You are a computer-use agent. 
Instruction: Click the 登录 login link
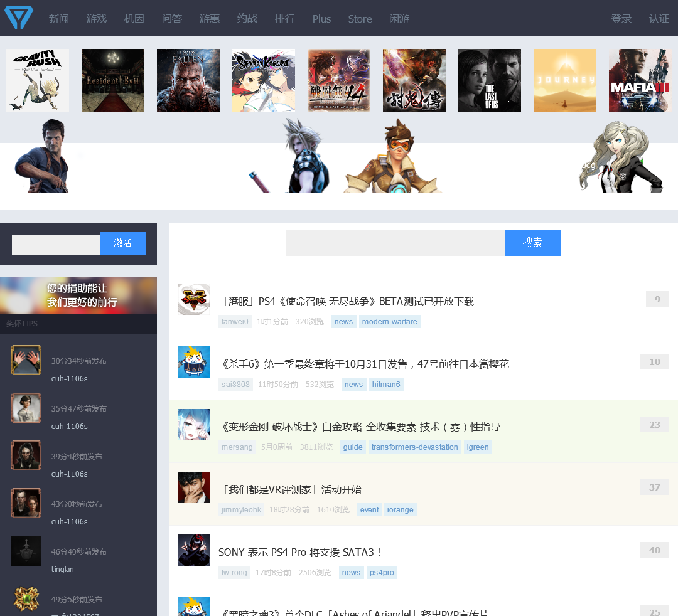point(621,19)
